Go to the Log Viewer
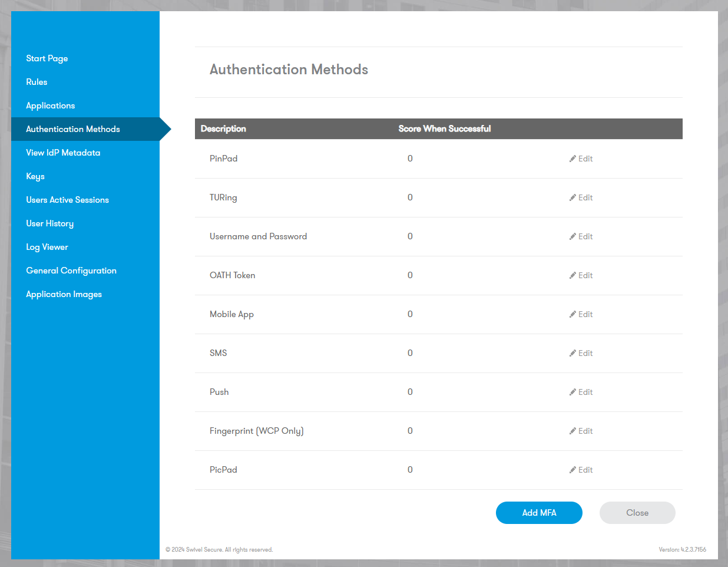The height and width of the screenshot is (567, 728). pyautogui.click(x=47, y=247)
